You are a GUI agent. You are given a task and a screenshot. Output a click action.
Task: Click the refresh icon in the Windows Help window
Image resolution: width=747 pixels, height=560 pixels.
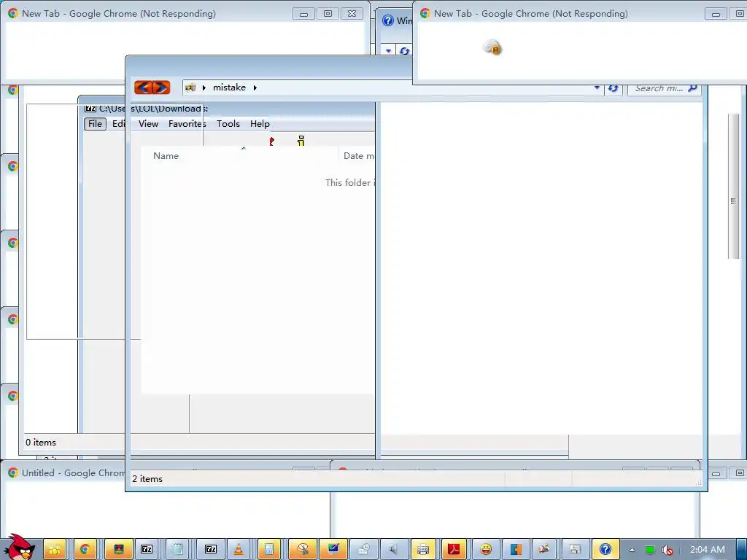[x=404, y=50]
